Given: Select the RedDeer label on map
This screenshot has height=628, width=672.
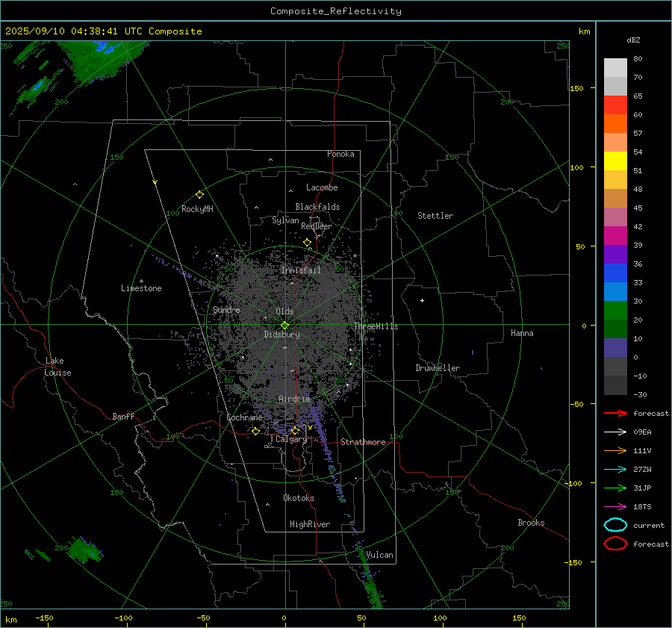Looking at the screenshot, I should click(317, 226).
